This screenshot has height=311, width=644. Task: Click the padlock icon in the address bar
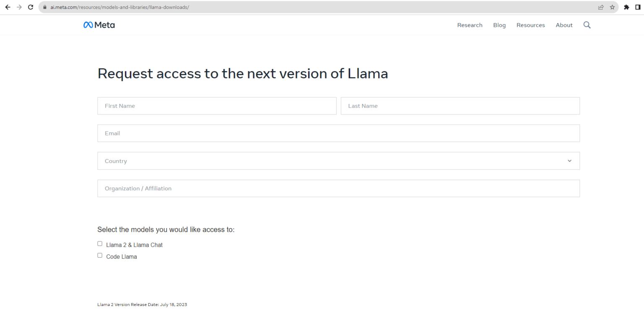point(44,7)
